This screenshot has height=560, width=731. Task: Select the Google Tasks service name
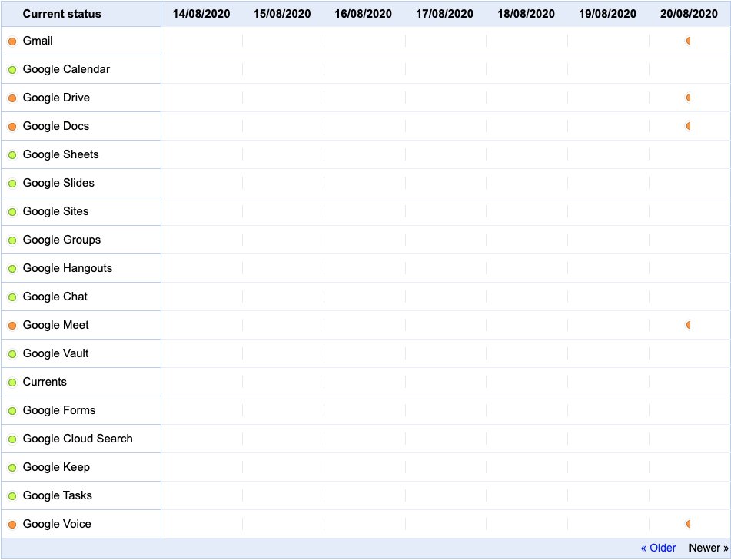pyautogui.click(x=58, y=495)
